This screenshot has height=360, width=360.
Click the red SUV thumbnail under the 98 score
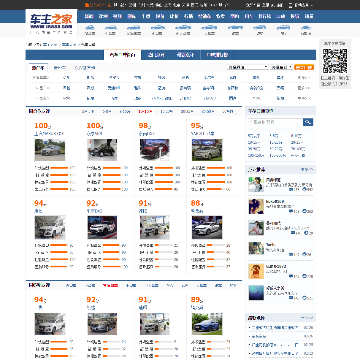click(x=154, y=150)
